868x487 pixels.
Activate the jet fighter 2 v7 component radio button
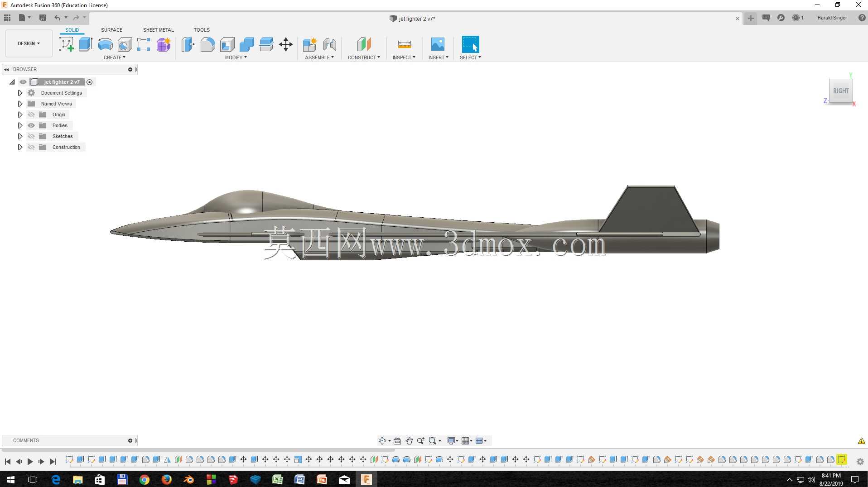(90, 82)
